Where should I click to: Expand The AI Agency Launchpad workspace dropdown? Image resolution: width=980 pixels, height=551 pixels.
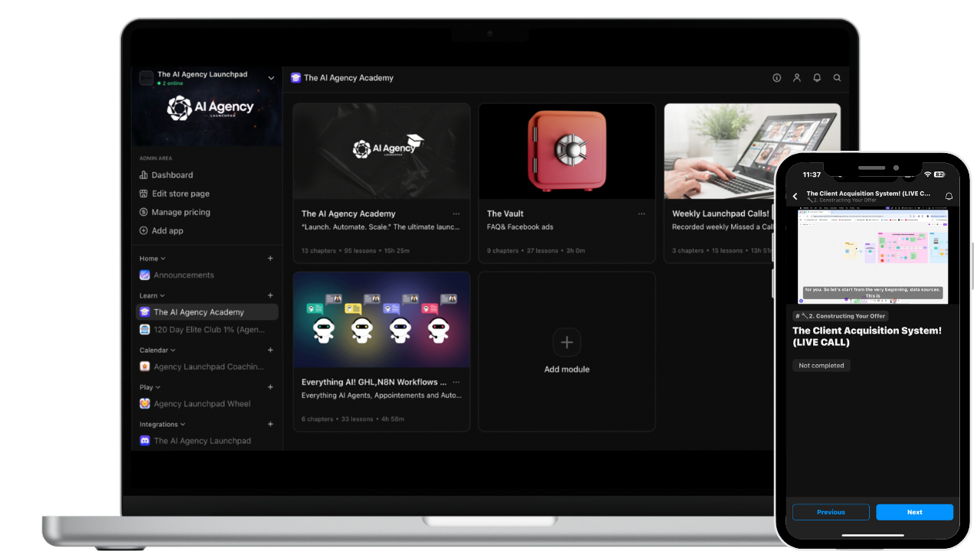271,78
